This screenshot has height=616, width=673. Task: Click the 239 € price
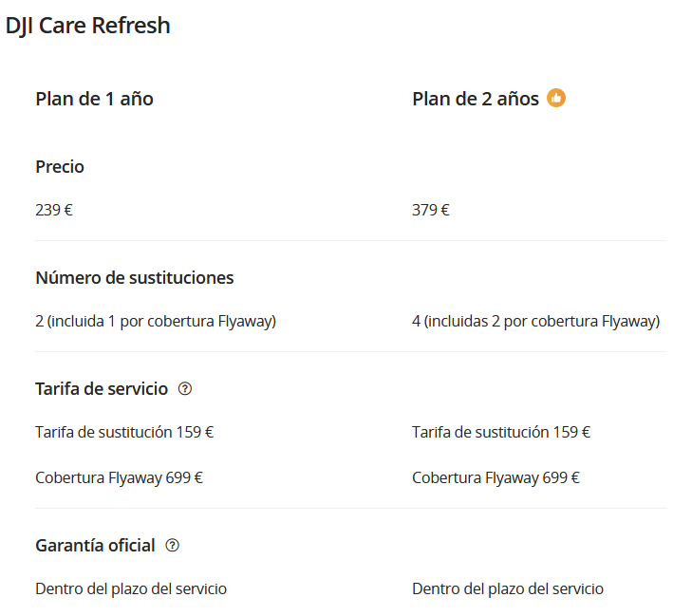(x=54, y=210)
